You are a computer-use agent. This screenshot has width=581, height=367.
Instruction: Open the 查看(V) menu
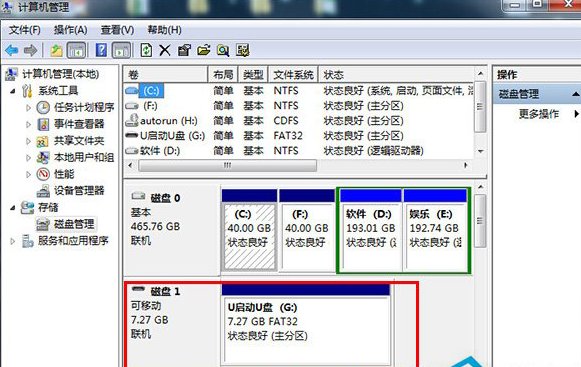pyautogui.click(x=117, y=30)
